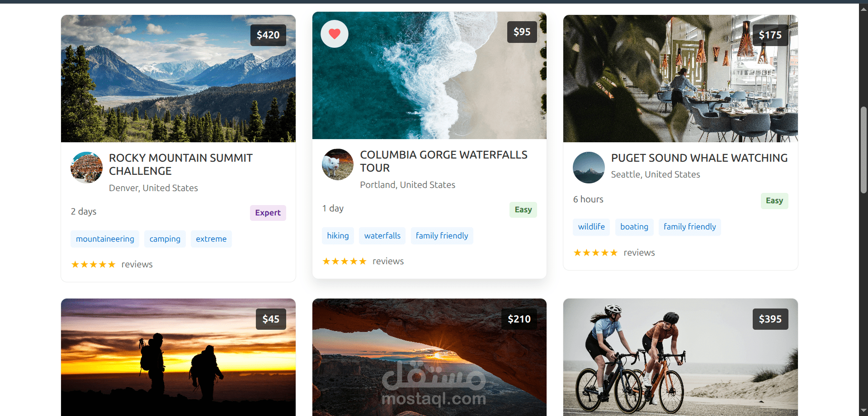This screenshot has height=416, width=868.
Task: Select the hiking tag
Action: (x=338, y=236)
